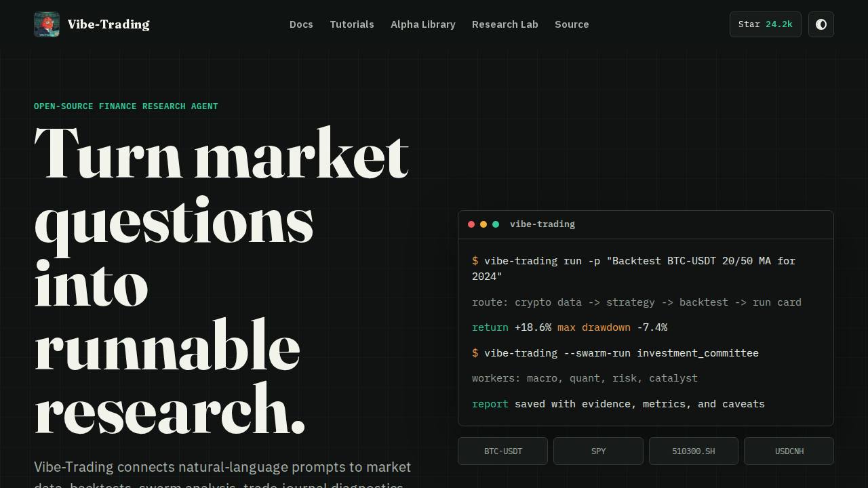The height and width of the screenshot is (488, 868).
Task: Click the Vibe-Trading logo image
Action: (x=47, y=24)
